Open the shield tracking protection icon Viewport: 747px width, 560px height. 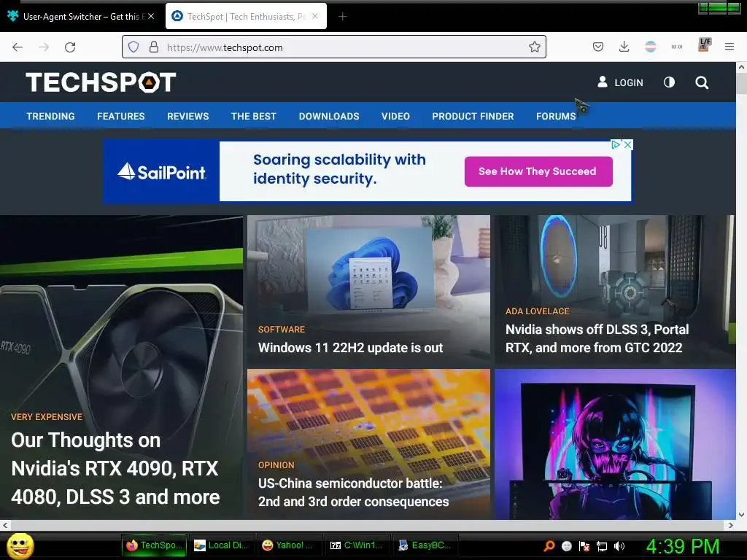133,47
